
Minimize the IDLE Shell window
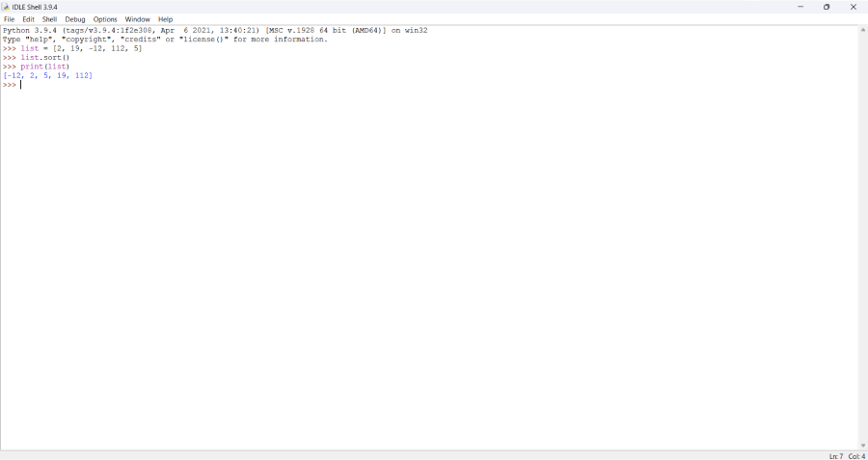800,7
